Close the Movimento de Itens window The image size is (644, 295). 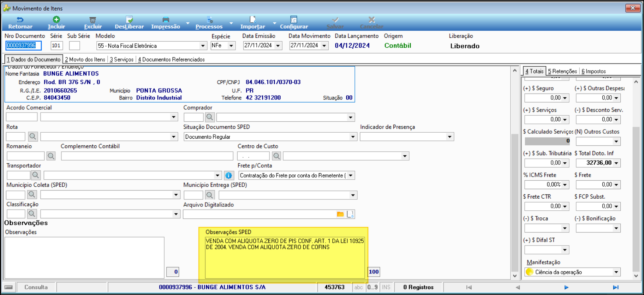coord(633,8)
